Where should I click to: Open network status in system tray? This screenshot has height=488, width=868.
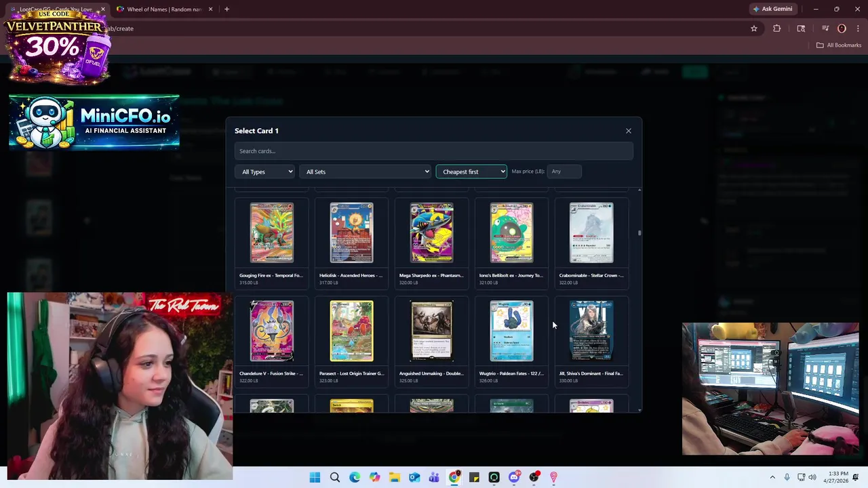coord(801,478)
